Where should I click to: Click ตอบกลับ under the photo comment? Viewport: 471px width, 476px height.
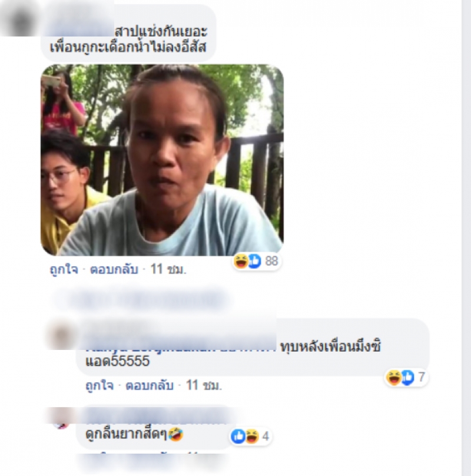pos(114,269)
